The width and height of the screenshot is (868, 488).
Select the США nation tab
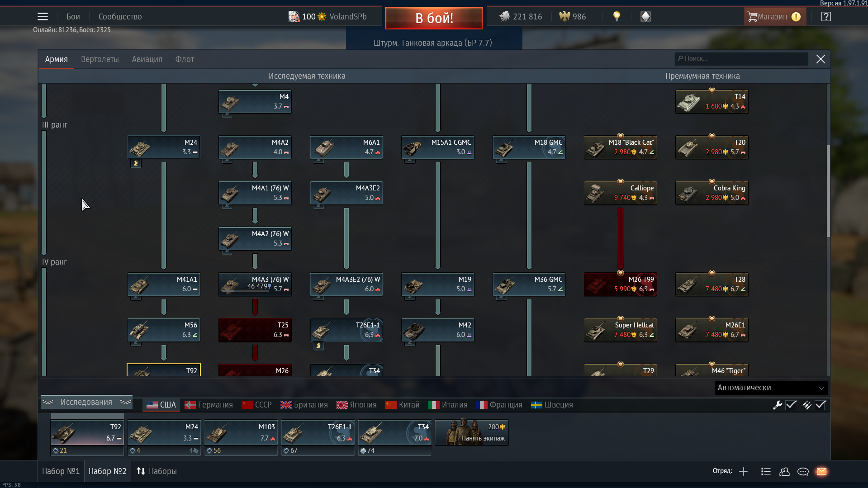click(x=161, y=405)
